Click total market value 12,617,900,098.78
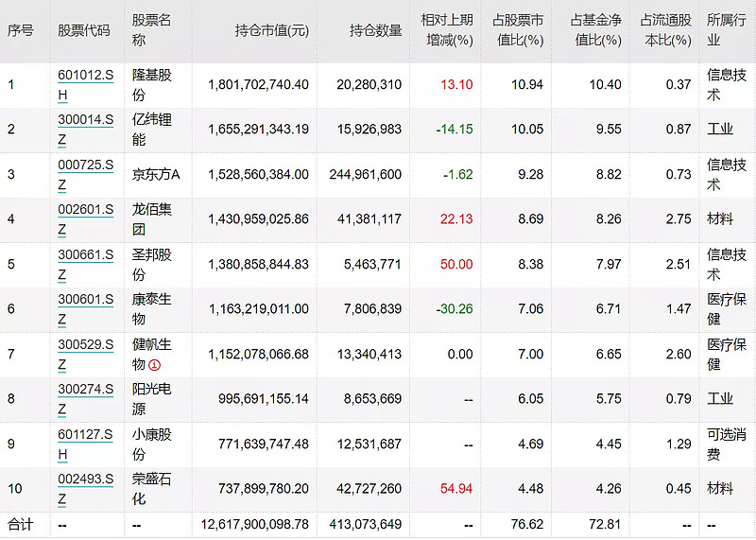 (254, 525)
